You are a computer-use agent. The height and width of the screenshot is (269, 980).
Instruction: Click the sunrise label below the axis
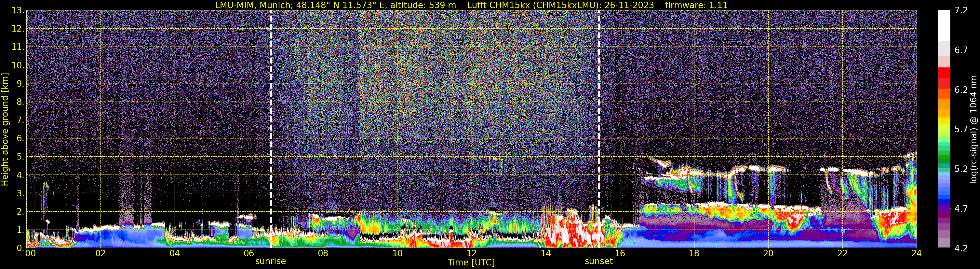271,261
